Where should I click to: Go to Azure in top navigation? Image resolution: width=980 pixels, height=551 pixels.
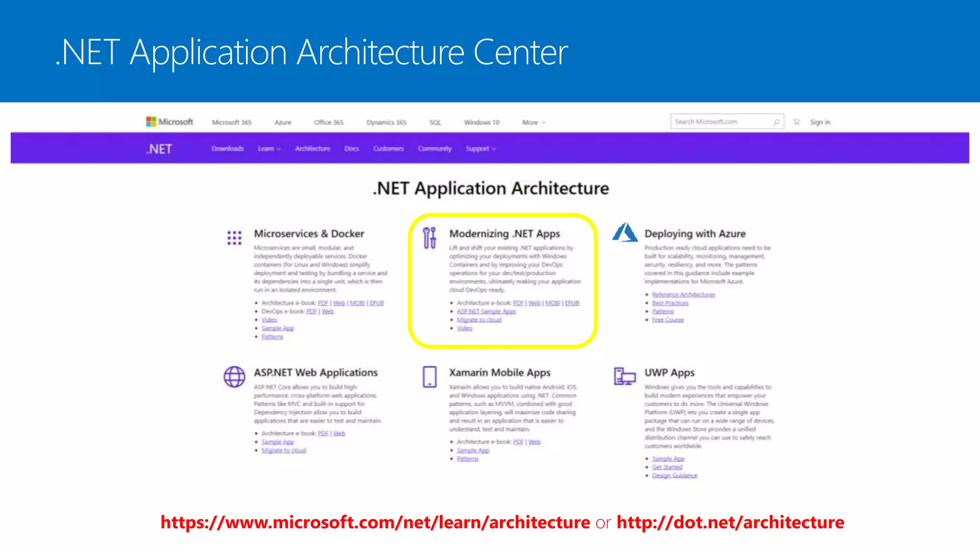click(x=283, y=122)
